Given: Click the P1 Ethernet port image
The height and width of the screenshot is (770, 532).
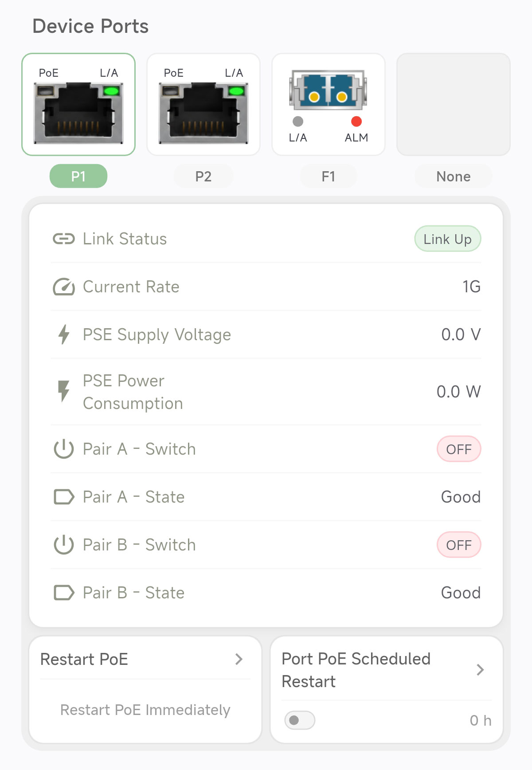Looking at the screenshot, I should tap(78, 113).
